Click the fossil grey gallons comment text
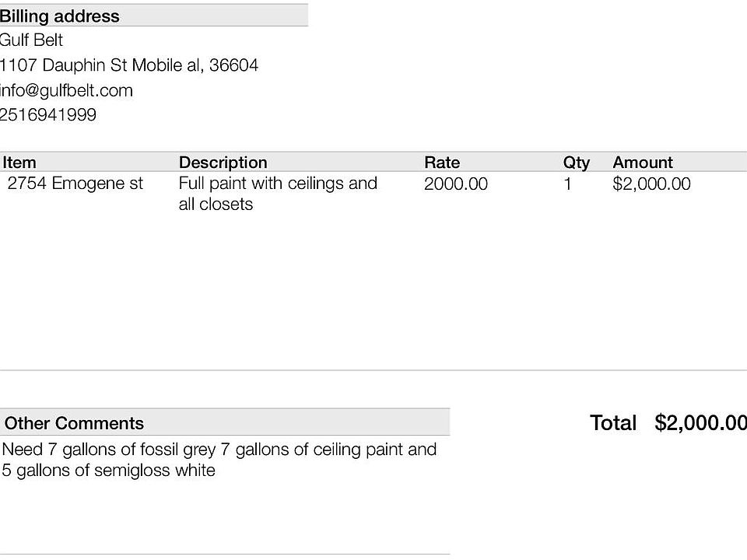 219,450
